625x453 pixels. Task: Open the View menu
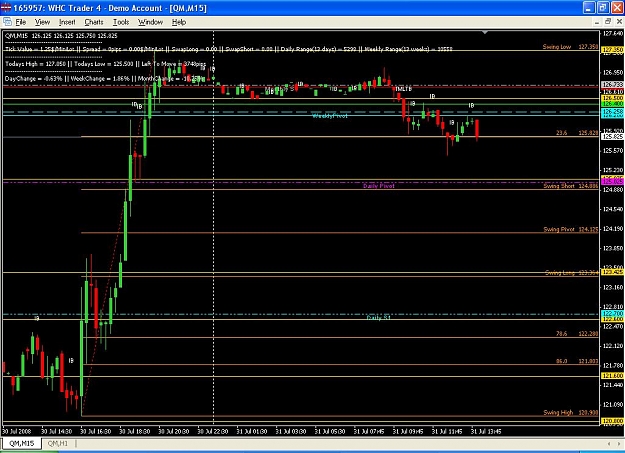[x=42, y=22]
